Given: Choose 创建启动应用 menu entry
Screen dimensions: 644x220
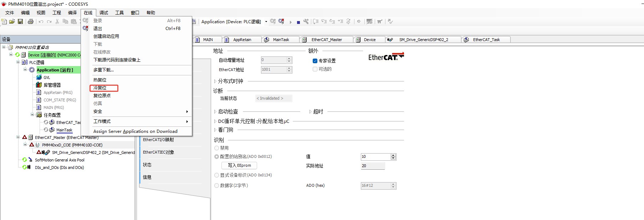Looking at the screenshot, I should [141, 36].
